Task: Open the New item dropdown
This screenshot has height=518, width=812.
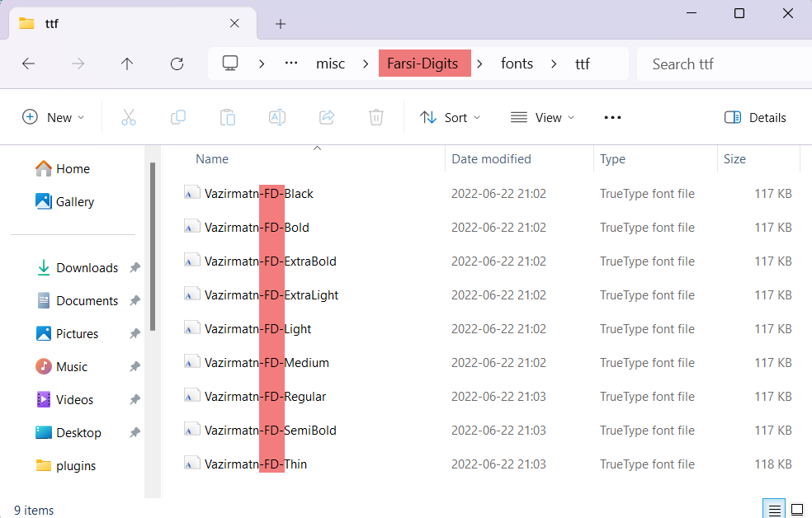Action: click(x=54, y=117)
